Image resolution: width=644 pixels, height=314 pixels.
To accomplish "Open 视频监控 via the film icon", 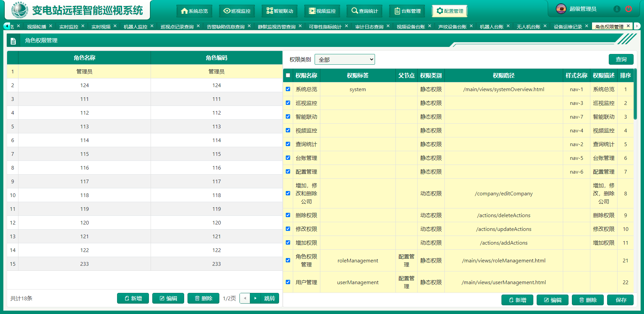I will coord(312,11).
